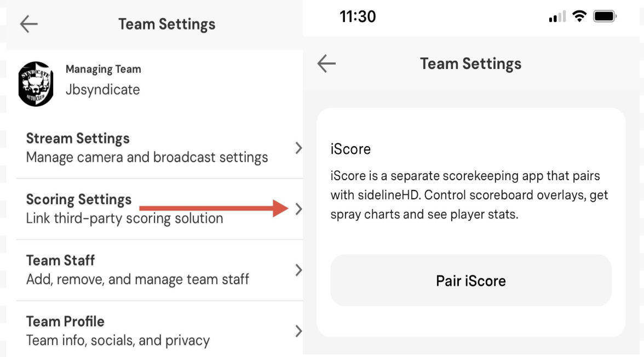Open the Stream Settings menu item
Image resolution: width=644 pixels, height=357 pixels.
click(x=147, y=148)
